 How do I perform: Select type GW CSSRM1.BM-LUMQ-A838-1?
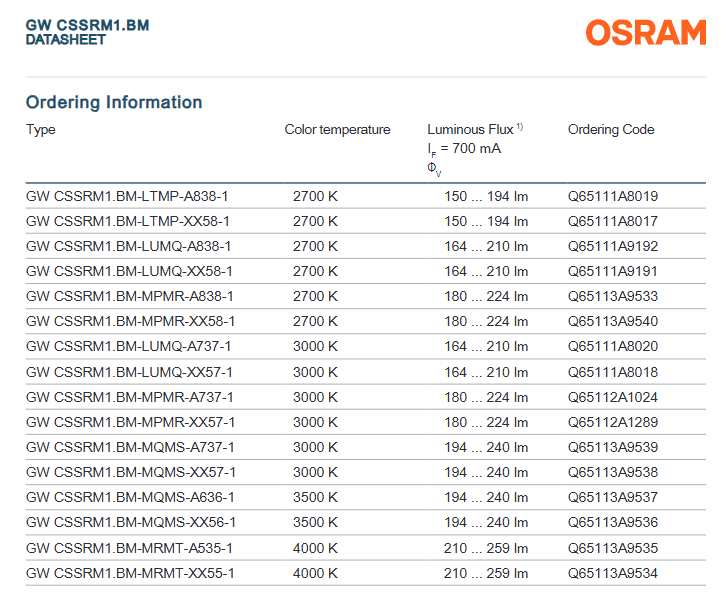[x=129, y=246]
